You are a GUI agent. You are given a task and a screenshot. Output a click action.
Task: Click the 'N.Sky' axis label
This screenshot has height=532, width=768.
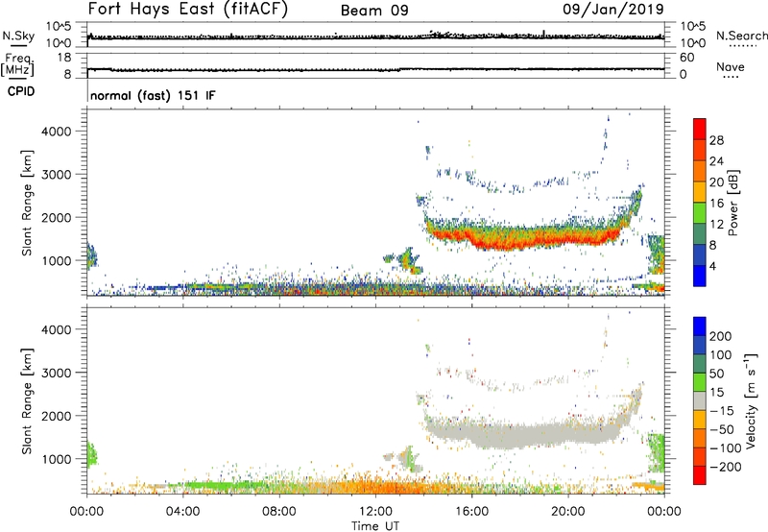click(x=18, y=36)
